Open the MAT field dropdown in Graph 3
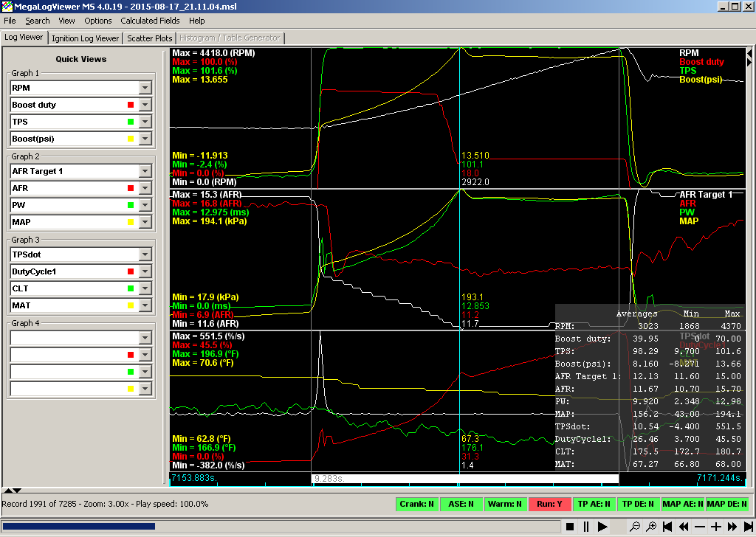756x537 pixels. pos(145,305)
